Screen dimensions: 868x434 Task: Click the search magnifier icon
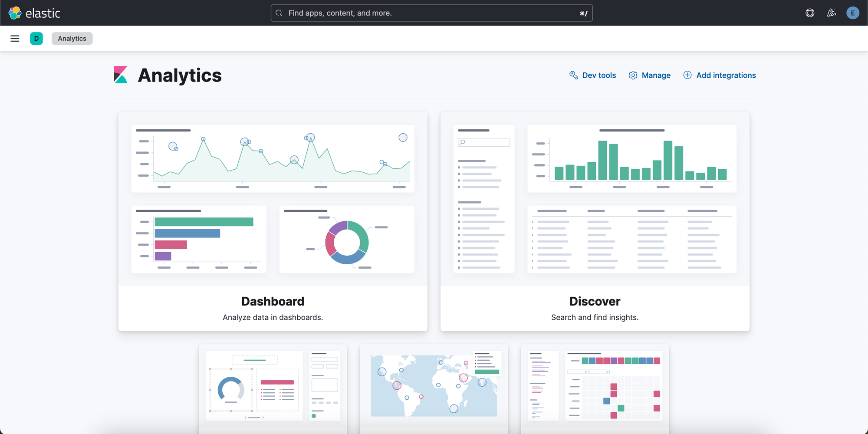[279, 13]
